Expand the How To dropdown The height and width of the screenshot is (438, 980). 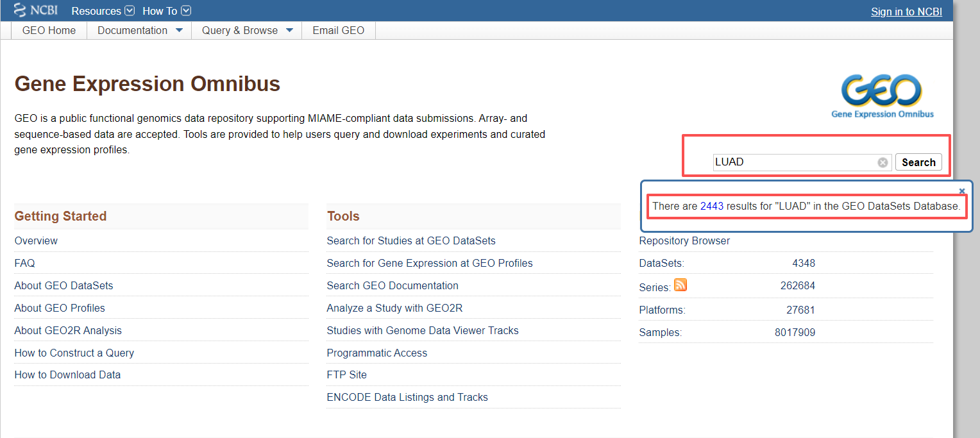[x=167, y=11]
